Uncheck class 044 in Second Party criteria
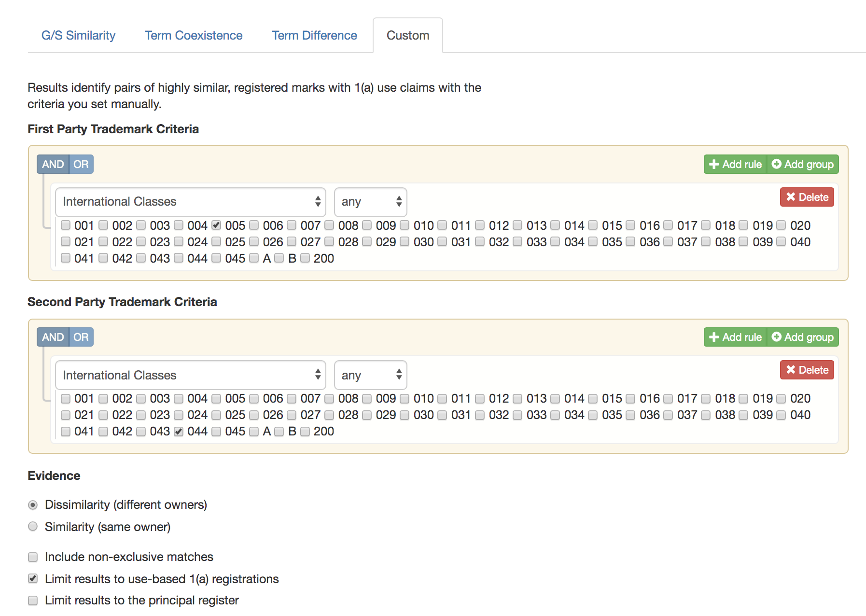This screenshot has height=616, width=866. point(179,432)
